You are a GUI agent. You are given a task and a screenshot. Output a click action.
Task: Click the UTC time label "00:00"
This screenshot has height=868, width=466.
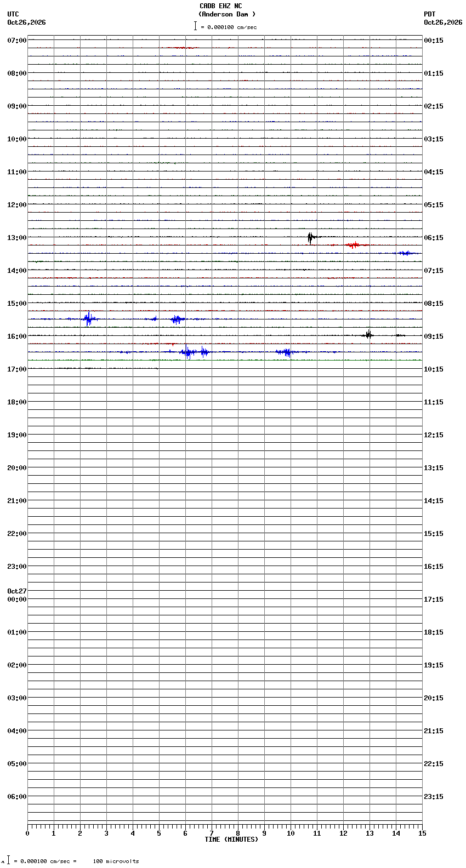coord(16,599)
